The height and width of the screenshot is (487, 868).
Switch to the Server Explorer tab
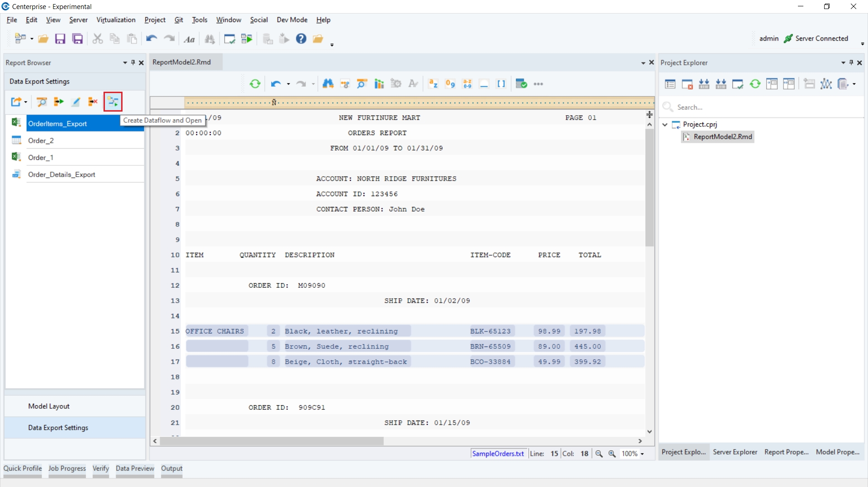click(735, 452)
